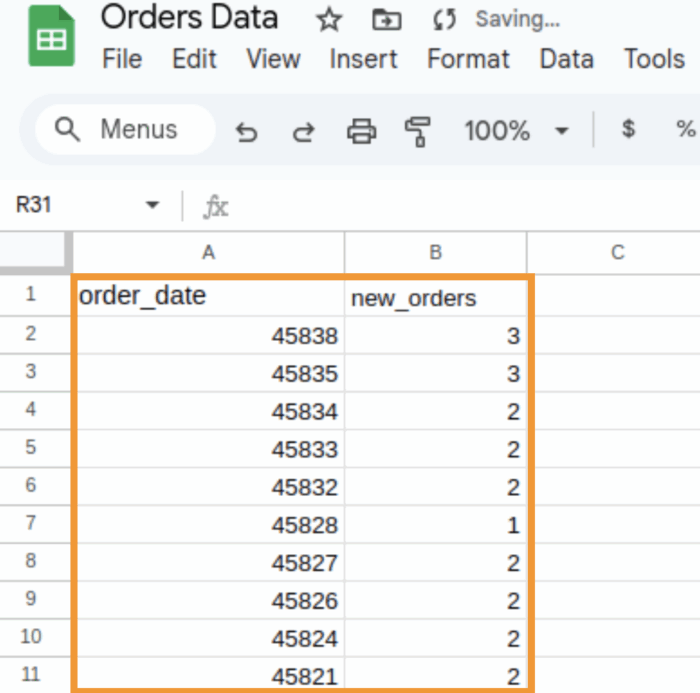Click the formula bar fx field
This screenshot has width=700, height=693.
click(446, 206)
